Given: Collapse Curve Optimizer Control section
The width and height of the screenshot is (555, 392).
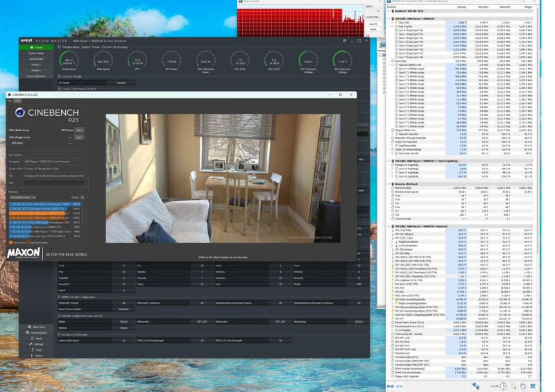Looking at the screenshot, I should coord(59,89).
